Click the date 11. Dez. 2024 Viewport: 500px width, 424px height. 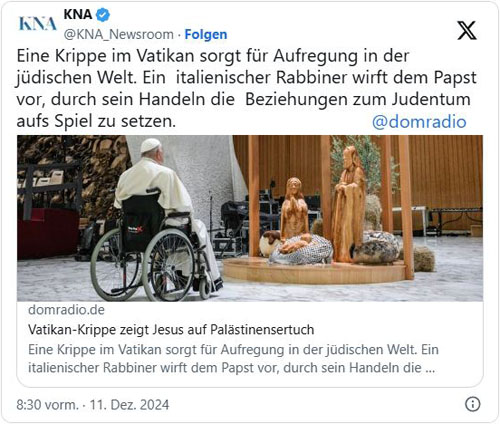[x=129, y=405]
